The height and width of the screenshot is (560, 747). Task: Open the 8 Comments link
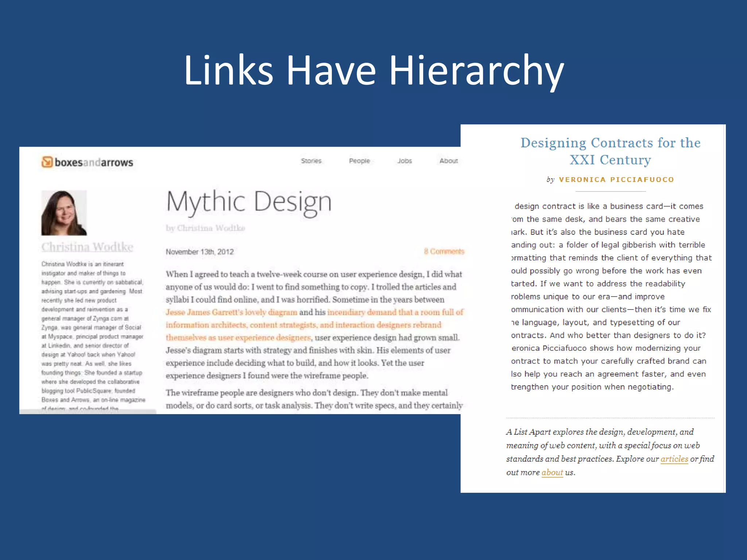click(x=444, y=251)
